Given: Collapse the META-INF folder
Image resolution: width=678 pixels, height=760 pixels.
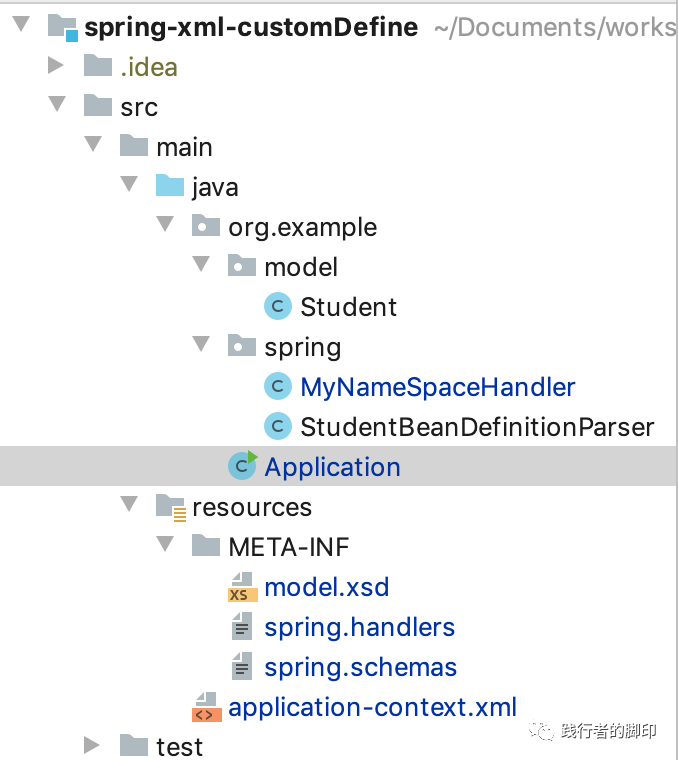Looking at the screenshot, I should [x=165, y=546].
